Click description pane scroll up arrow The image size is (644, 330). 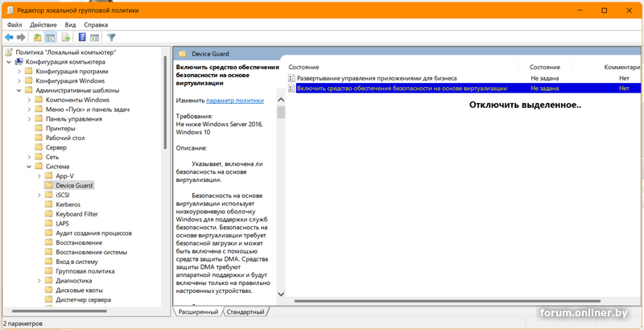(281, 100)
